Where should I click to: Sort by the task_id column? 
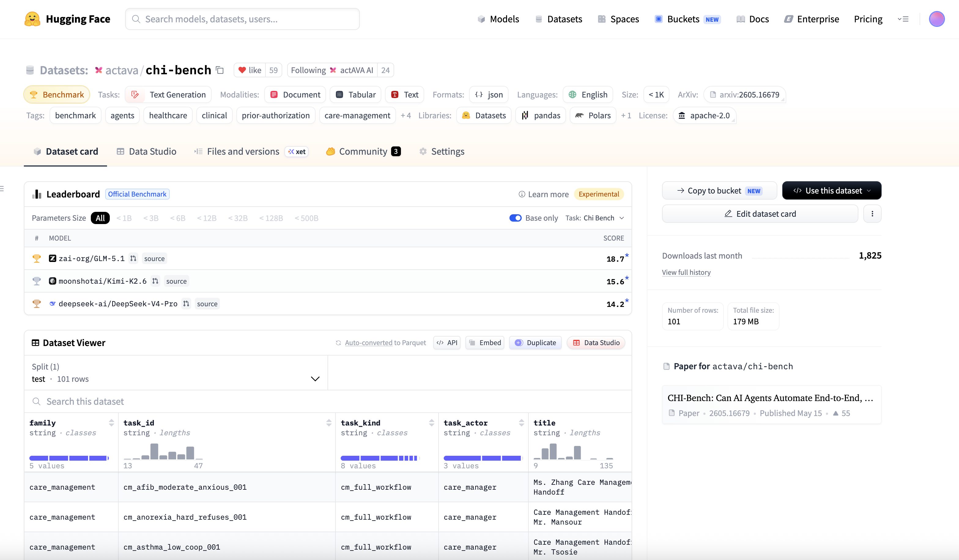pyautogui.click(x=329, y=423)
